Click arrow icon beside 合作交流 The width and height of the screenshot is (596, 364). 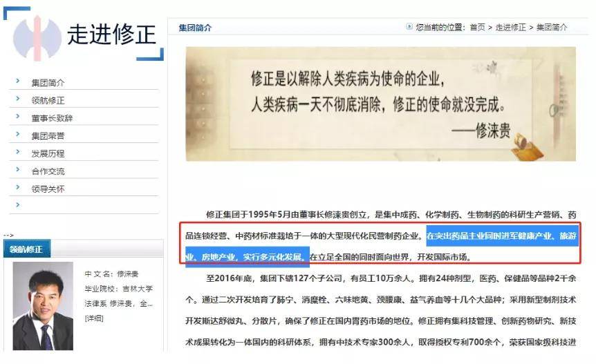[x=18, y=169]
